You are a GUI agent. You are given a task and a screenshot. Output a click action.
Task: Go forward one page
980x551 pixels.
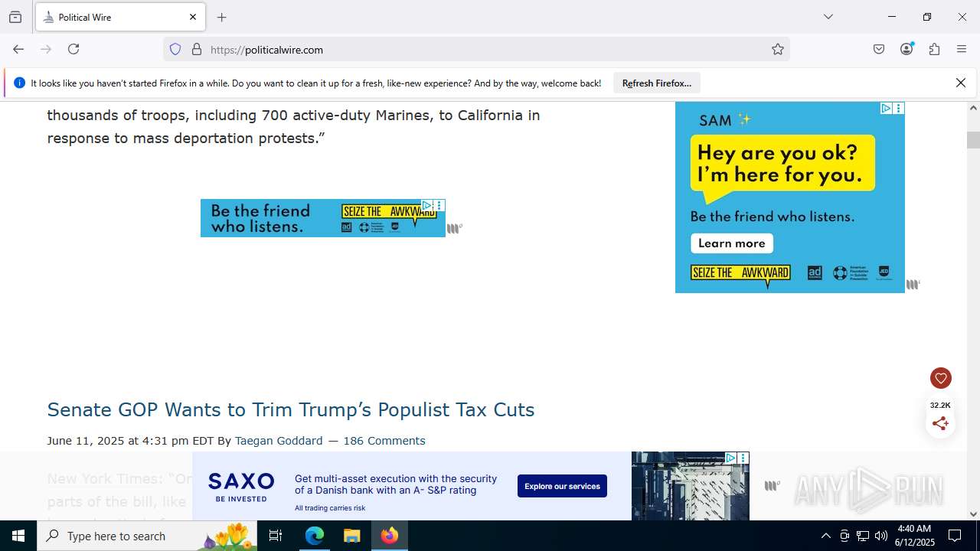click(46, 49)
